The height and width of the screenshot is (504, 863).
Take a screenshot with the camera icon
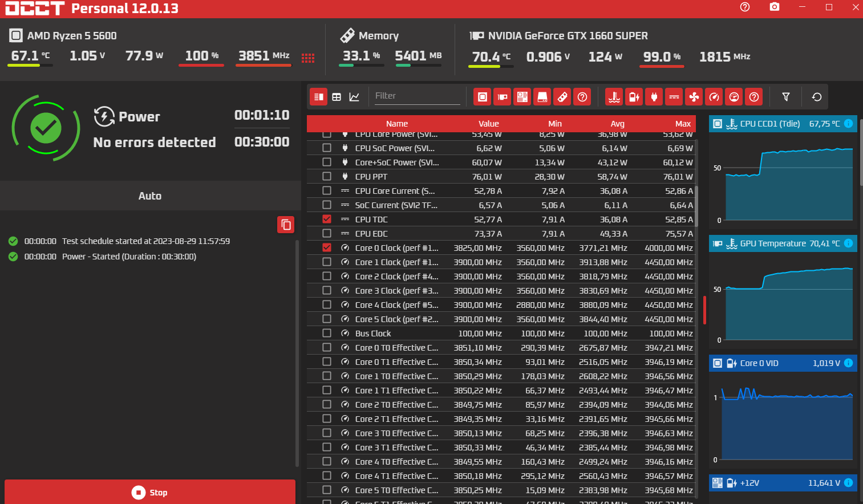pyautogui.click(x=774, y=7)
